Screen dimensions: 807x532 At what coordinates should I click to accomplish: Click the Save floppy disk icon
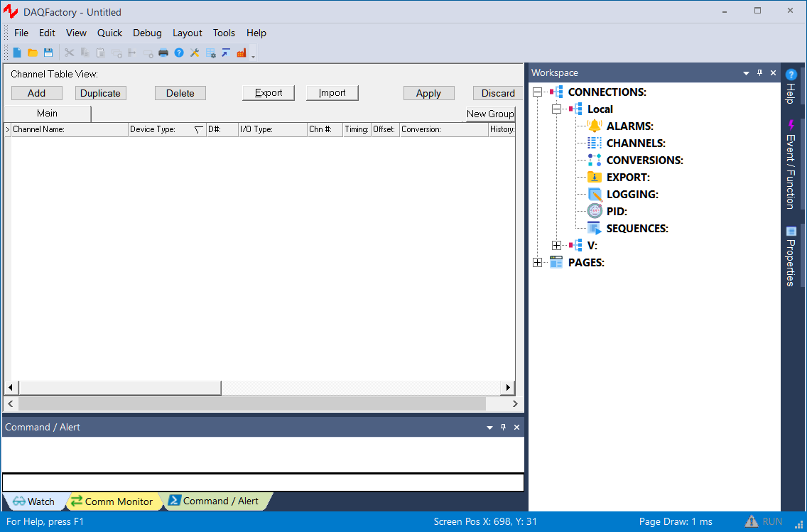48,53
